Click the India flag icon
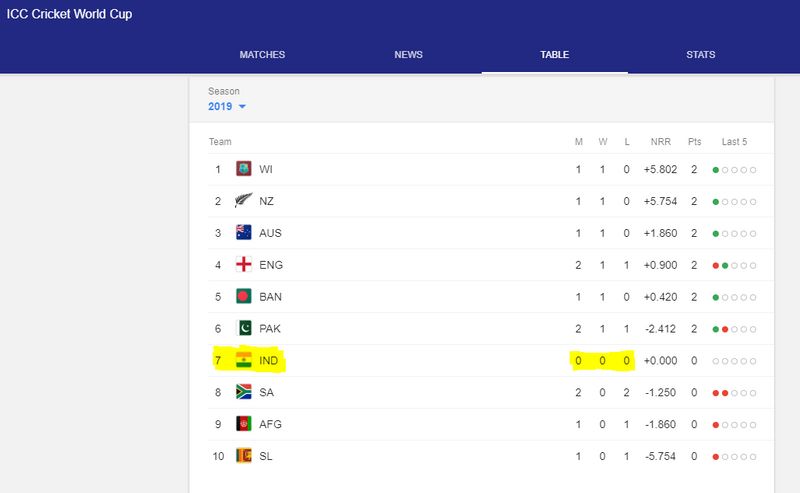Viewport: 800px width, 493px height. coord(243,360)
